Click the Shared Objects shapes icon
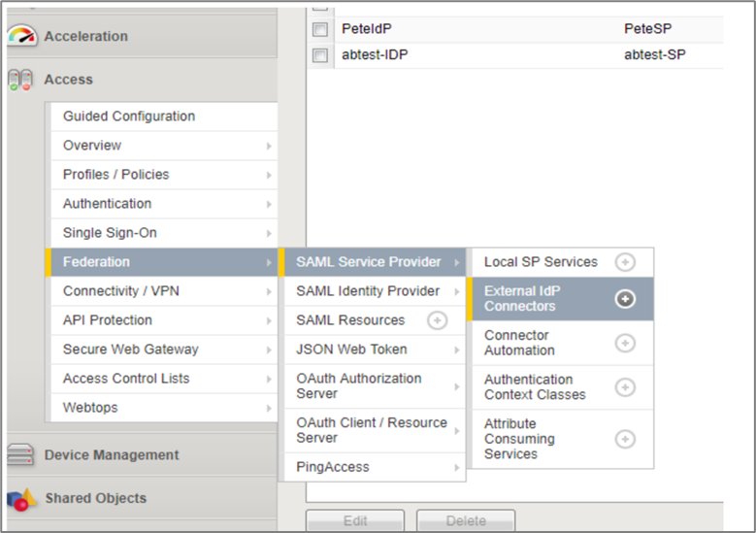 pos(22,499)
